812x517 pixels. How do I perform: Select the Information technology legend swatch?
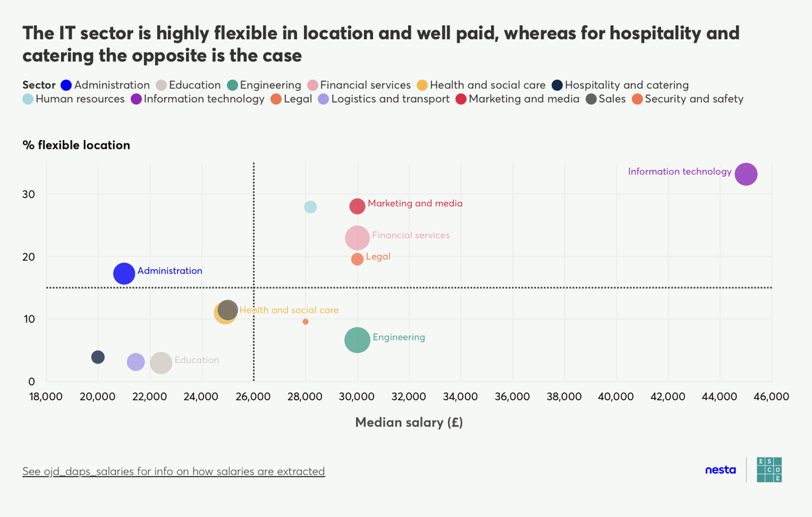(135, 99)
